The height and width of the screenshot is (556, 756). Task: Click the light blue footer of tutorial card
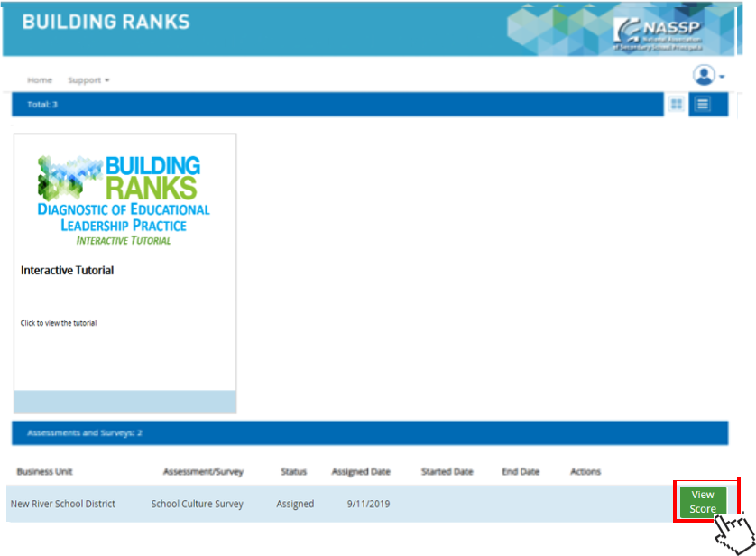tap(124, 402)
